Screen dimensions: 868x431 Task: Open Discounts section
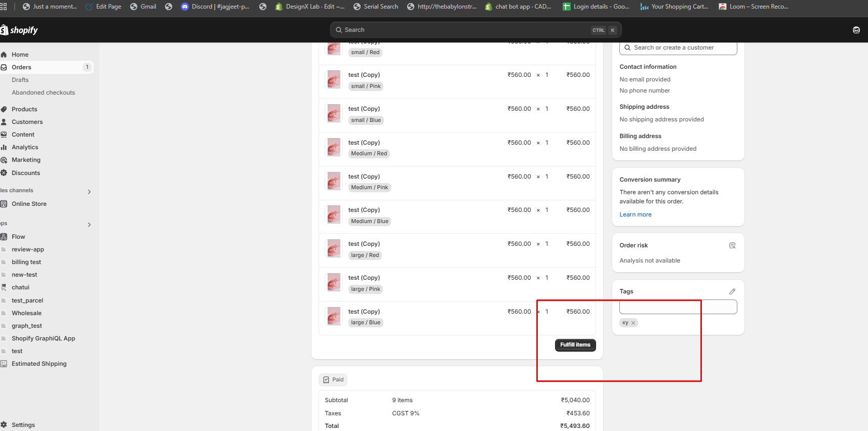tap(26, 173)
